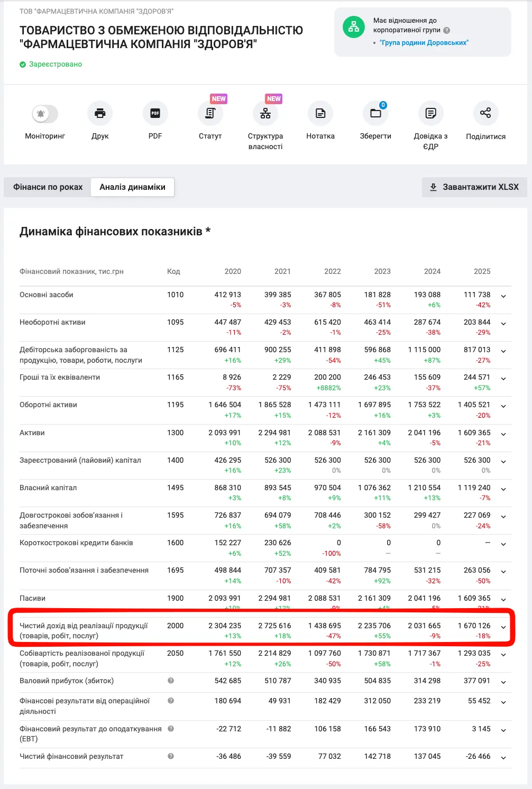Click the 2020 EBT value -22 712
This screenshot has width=532, height=789.
(x=228, y=729)
